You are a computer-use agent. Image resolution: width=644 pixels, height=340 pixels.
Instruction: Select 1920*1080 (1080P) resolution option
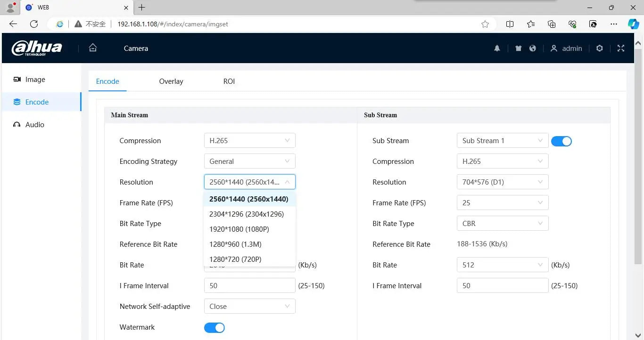tap(249, 229)
